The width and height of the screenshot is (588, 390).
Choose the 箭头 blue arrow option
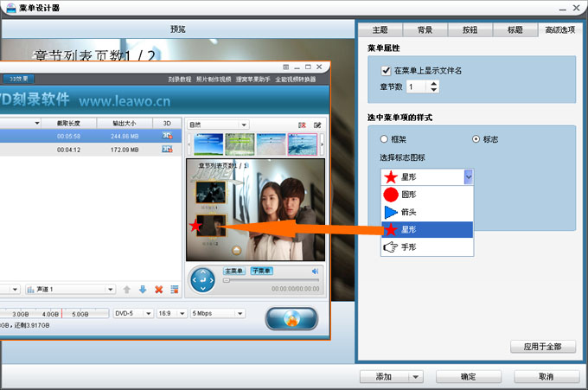click(x=427, y=212)
